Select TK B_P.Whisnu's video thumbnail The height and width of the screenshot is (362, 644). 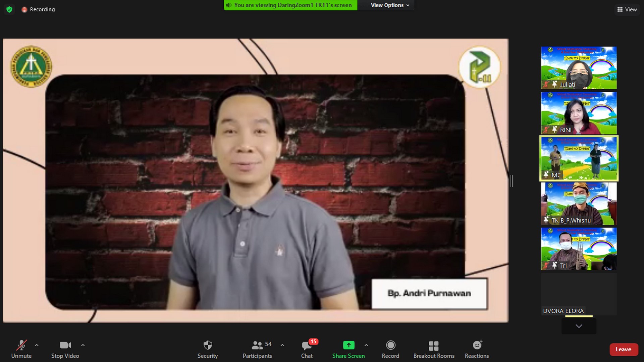[x=579, y=204]
